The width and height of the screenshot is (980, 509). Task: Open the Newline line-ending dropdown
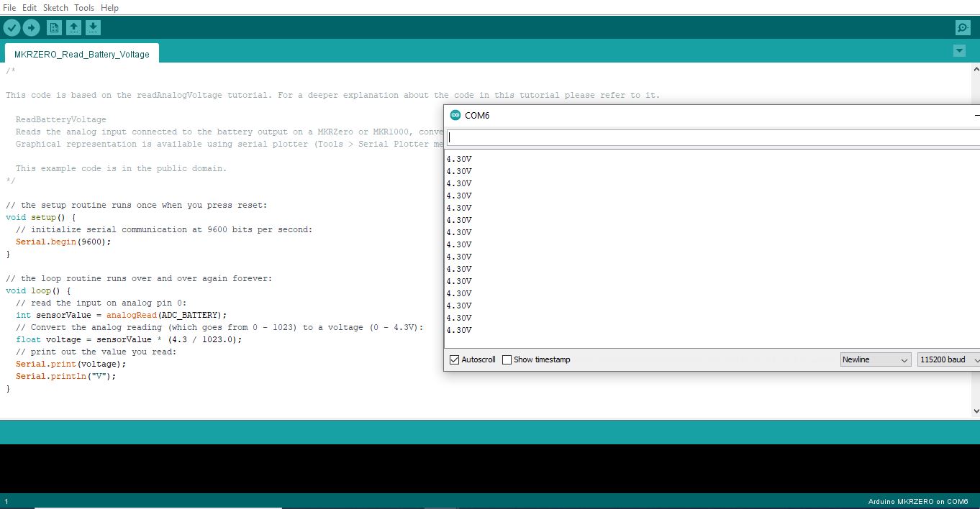[x=875, y=359]
